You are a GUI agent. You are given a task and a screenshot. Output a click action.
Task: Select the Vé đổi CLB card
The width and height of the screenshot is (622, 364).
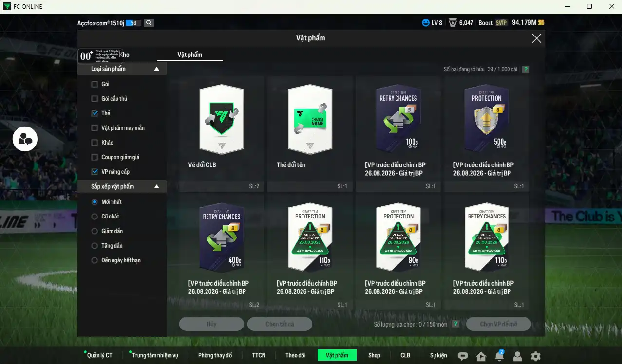click(222, 133)
